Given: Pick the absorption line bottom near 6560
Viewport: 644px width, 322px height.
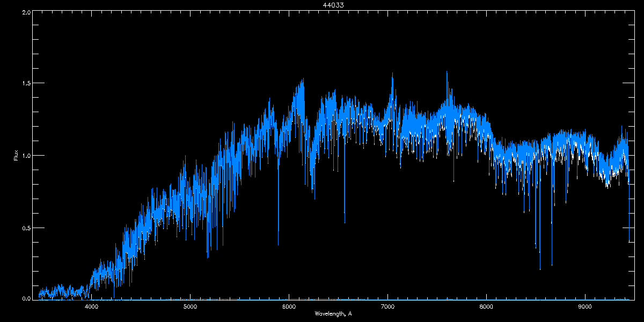Looking at the screenshot, I should [x=345, y=221].
